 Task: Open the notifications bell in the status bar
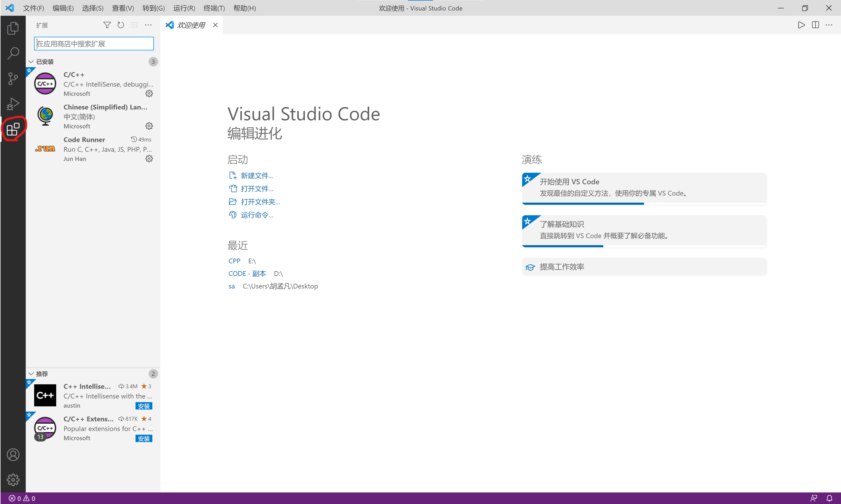[x=829, y=498]
